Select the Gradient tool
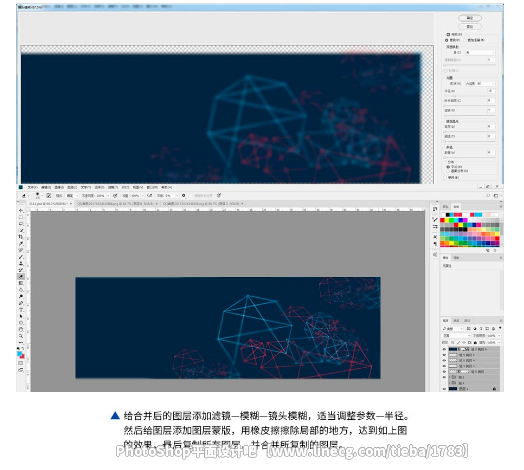This screenshot has width=524, height=470. (x=21, y=283)
